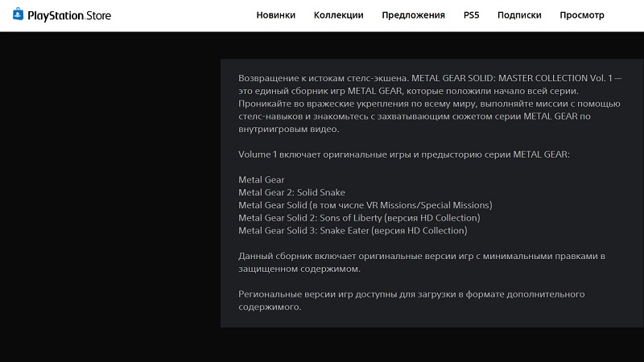Click the Metal Gear Solid 3: Snake Eater entry

(x=353, y=231)
